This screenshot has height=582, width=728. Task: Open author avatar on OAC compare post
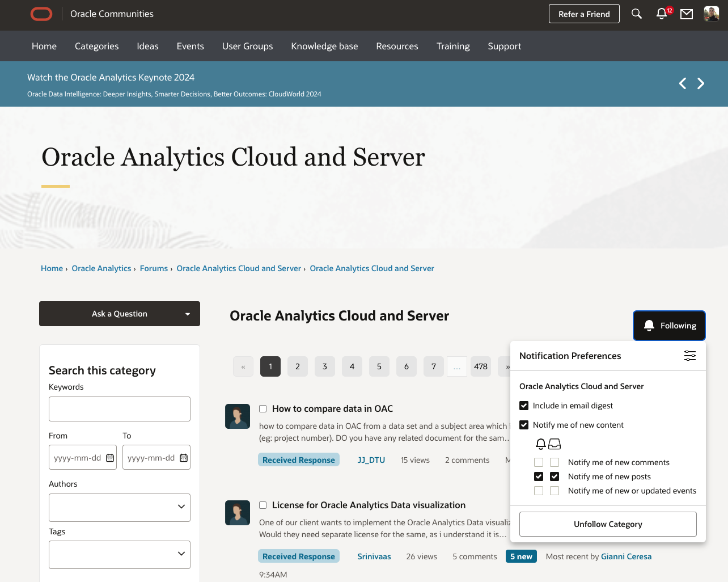click(x=238, y=416)
